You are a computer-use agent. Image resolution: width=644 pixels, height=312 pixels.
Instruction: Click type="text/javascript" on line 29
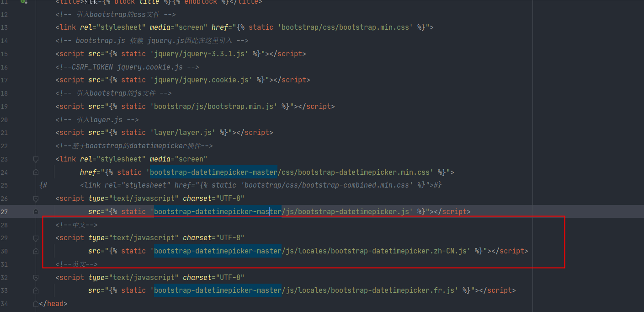click(x=133, y=238)
